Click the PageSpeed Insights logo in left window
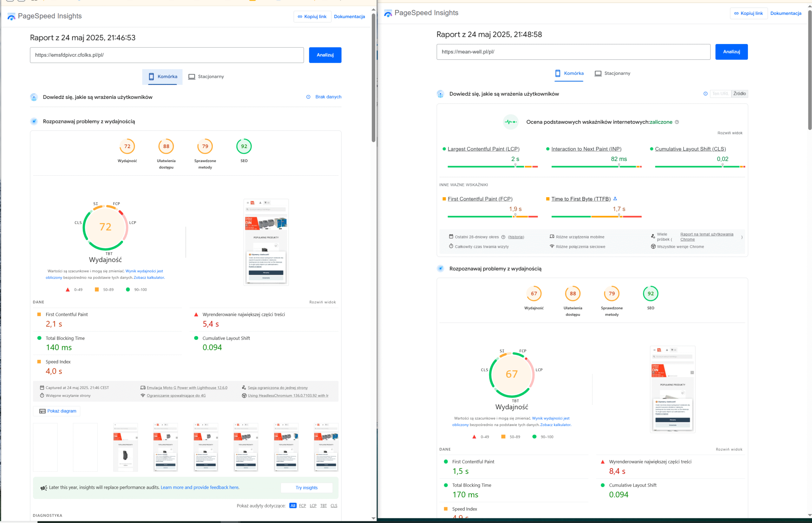 coord(11,16)
